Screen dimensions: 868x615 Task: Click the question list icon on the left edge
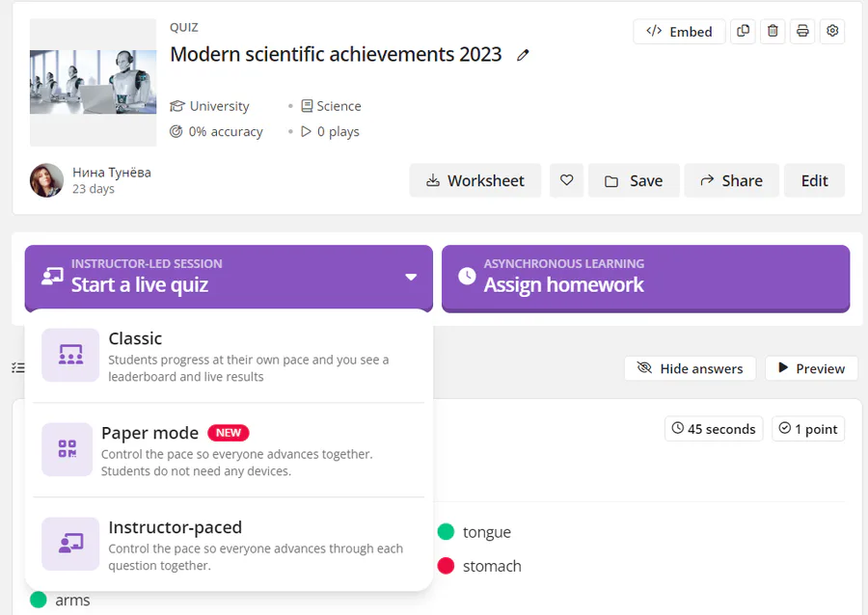click(18, 368)
